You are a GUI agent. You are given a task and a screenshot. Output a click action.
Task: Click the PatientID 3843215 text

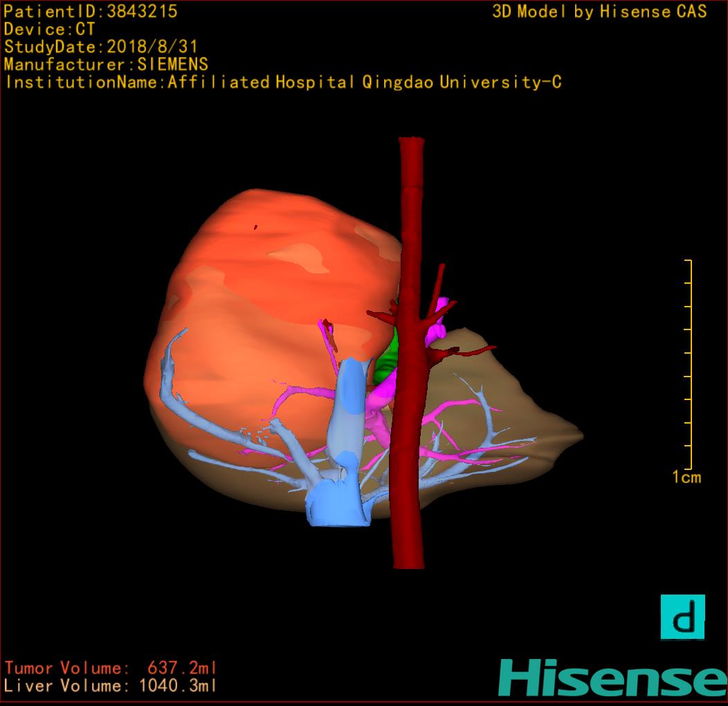[x=91, y=11]
